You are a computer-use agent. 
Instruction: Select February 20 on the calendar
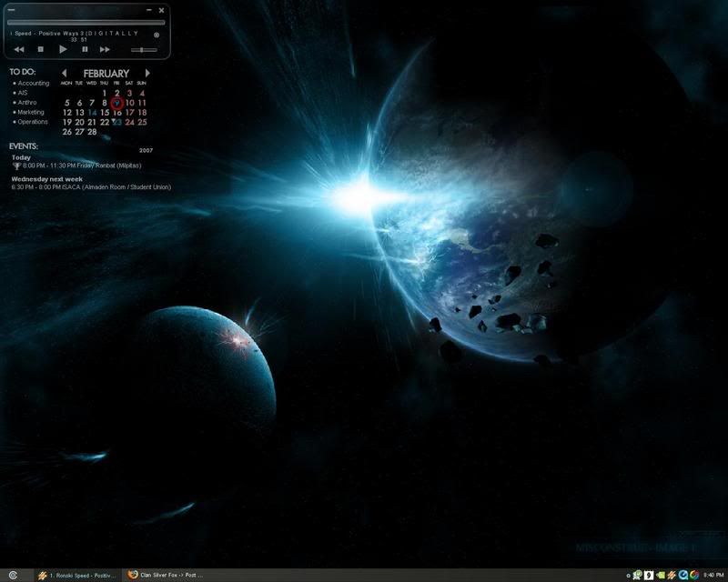79,123
